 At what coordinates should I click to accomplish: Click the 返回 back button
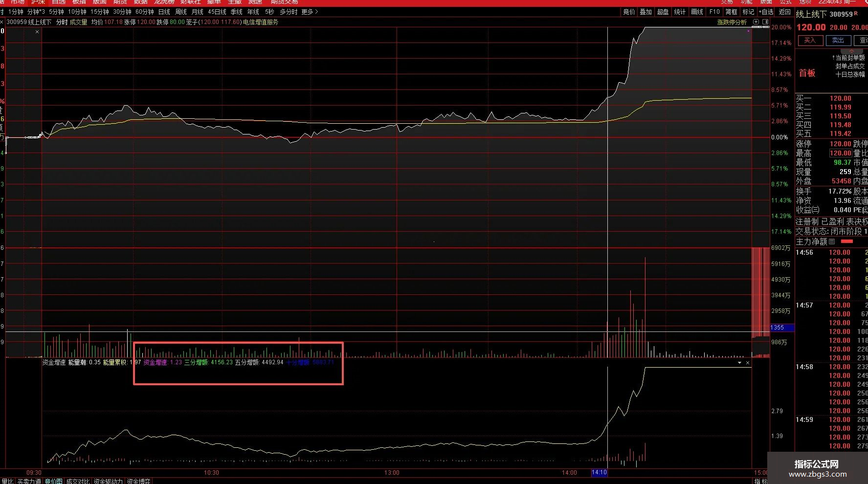(785, 12)
